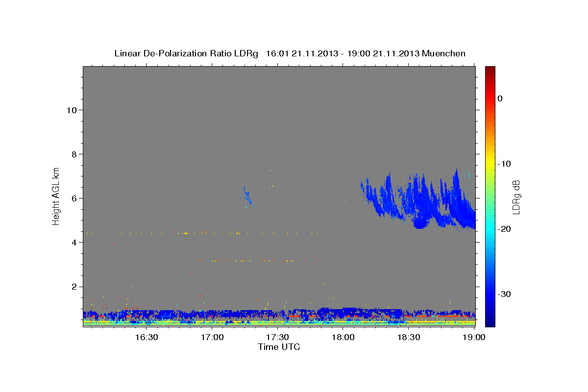Image resolution: width=588 pixels, height=392 pixels.
Task: Click the colorbar value -30
Action: click(x=504, y=294)
